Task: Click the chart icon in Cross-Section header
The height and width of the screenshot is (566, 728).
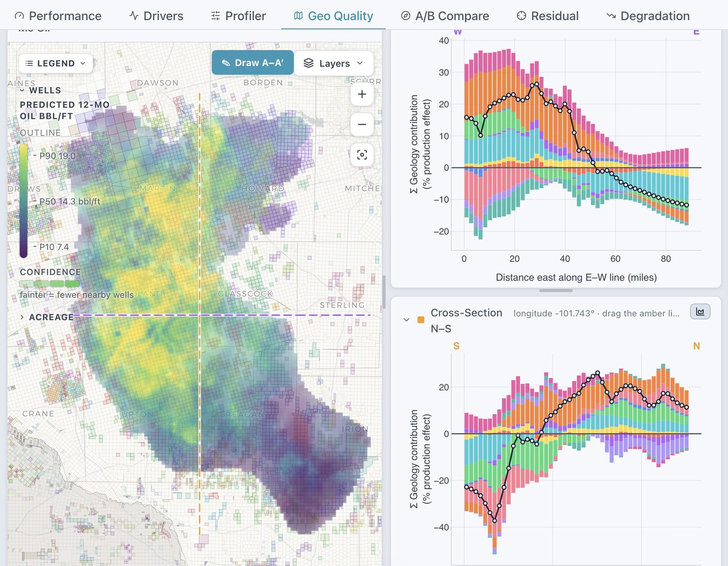Action: pyautogui.click(x=700, y=312)
